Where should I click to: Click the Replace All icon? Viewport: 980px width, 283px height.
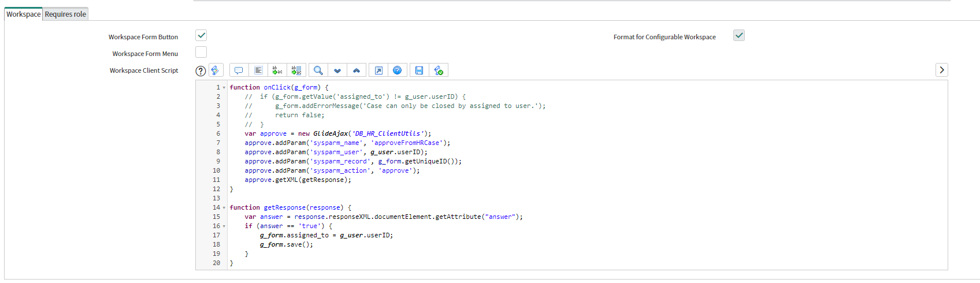click(296, 70)
